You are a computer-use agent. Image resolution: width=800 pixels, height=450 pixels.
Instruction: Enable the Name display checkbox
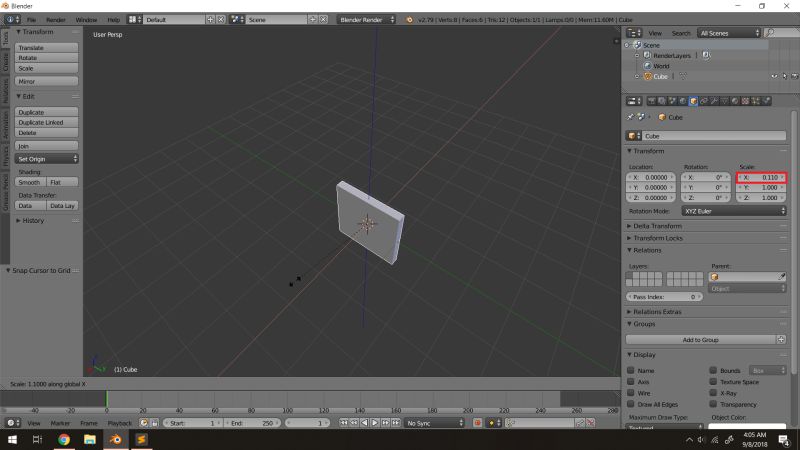click(631, 370)
